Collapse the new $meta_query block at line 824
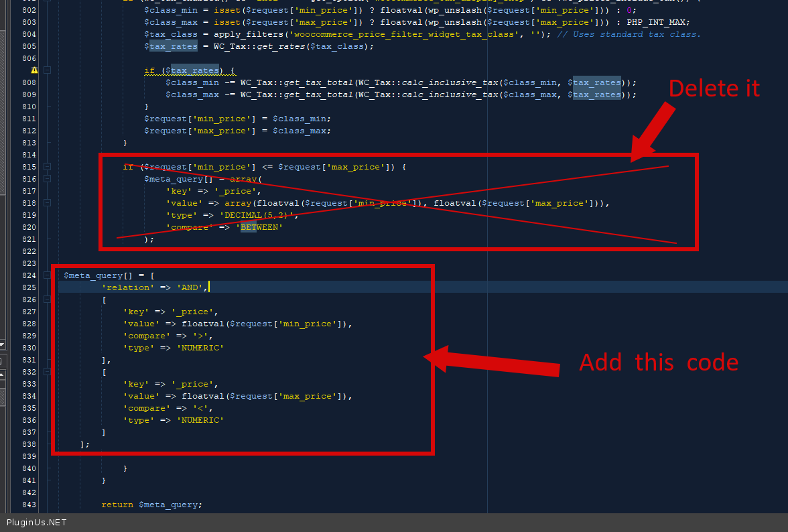This screenshot has width=788, height=532. 48,275
